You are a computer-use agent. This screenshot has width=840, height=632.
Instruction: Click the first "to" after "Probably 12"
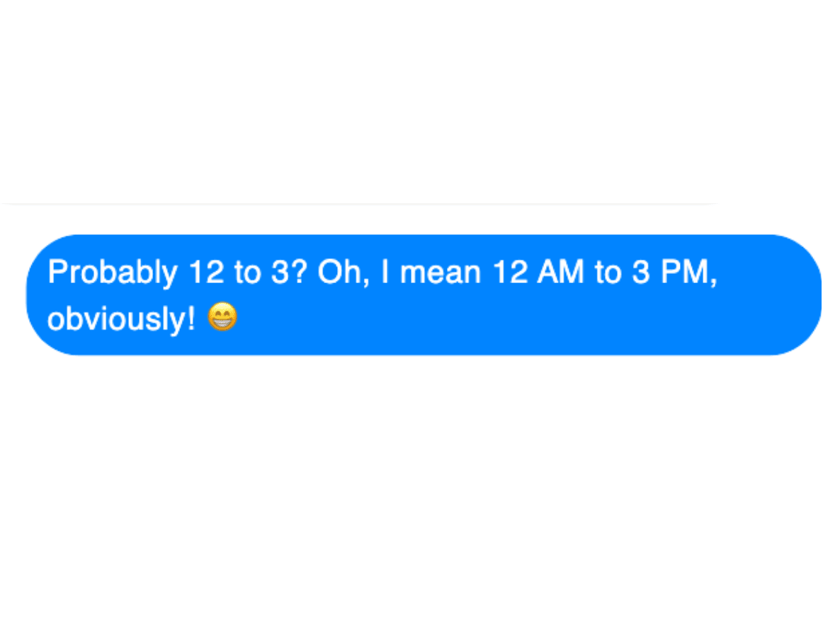(248, 272)
